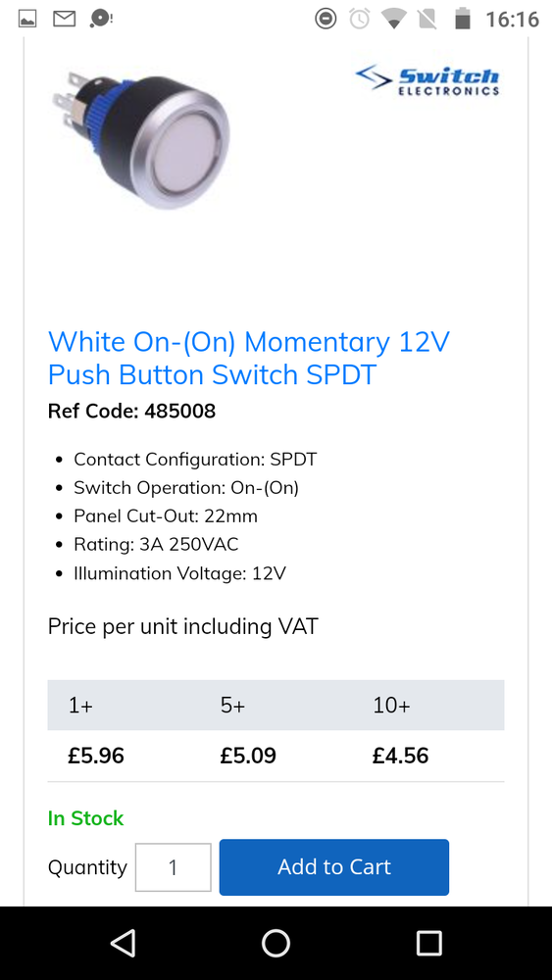Tap the mail notification icon

64,20
